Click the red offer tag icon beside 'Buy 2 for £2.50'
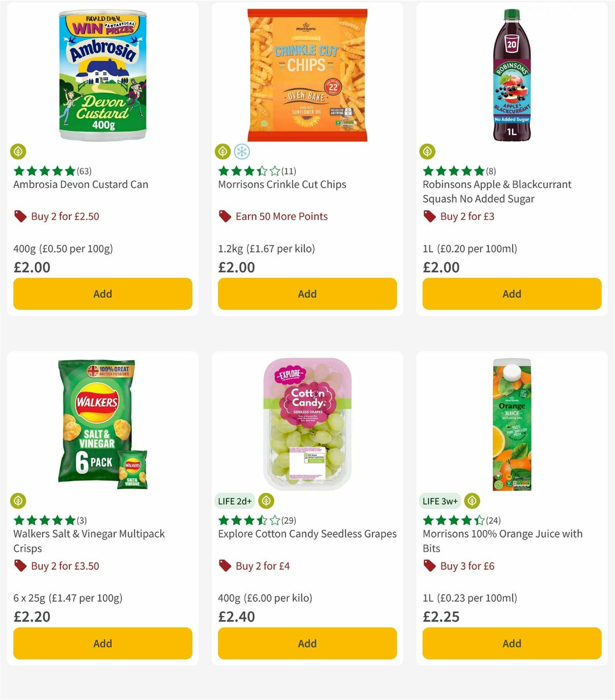 (x=20, y=216)
